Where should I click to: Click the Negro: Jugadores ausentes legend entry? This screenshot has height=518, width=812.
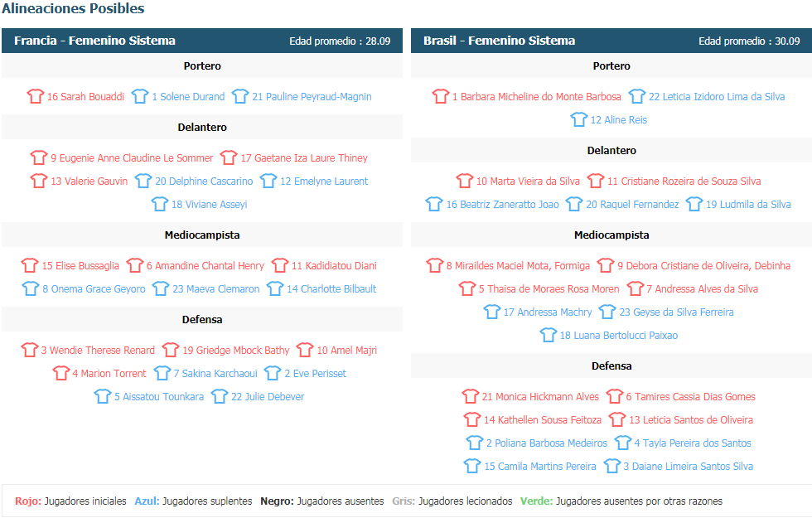pos(322,501)
